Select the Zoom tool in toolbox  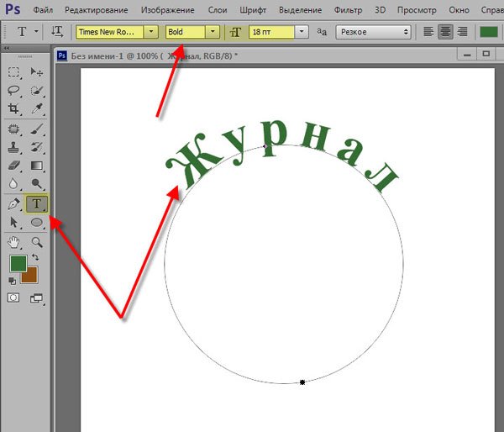(x=37, y=242)
